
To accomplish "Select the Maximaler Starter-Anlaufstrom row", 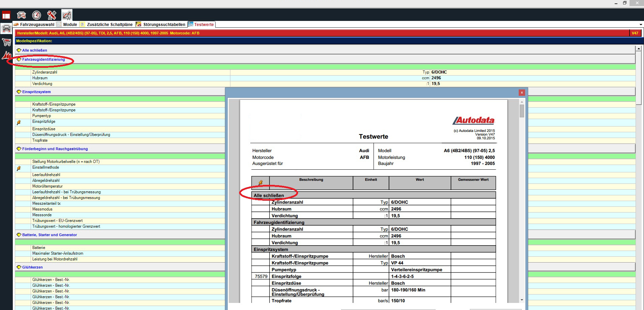I will click(120, 253).
